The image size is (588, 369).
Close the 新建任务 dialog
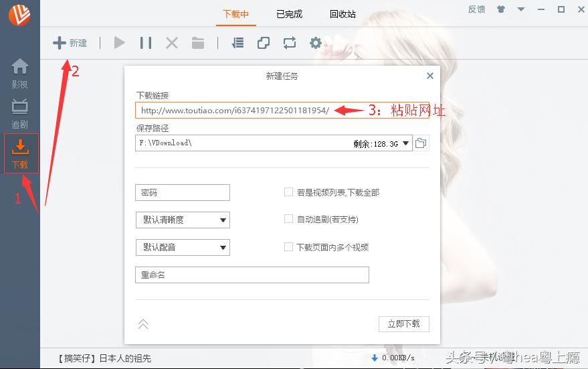click(430, 76)
